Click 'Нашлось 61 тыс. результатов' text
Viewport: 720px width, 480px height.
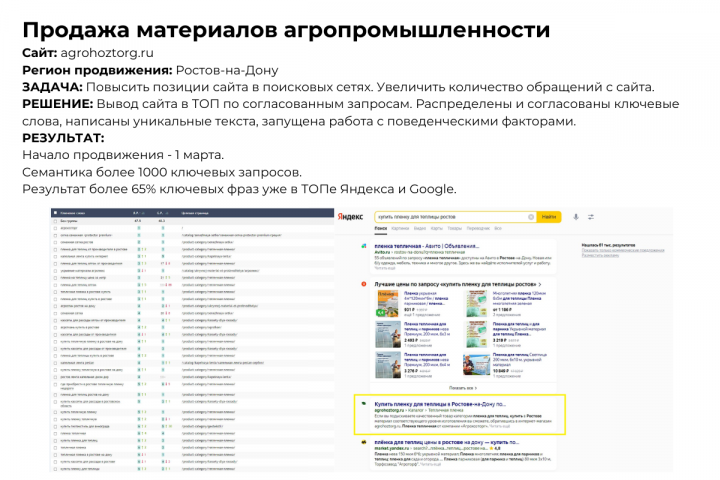click(608, 245)
